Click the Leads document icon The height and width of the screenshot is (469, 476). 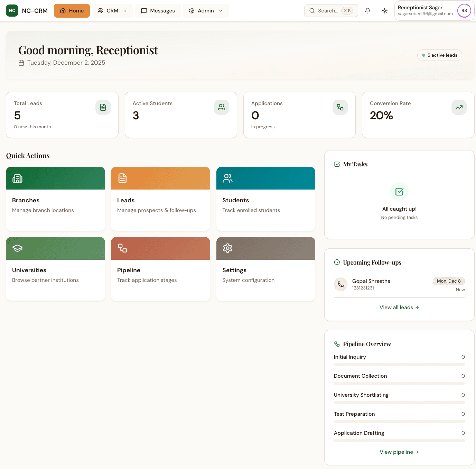coord(122,178)
